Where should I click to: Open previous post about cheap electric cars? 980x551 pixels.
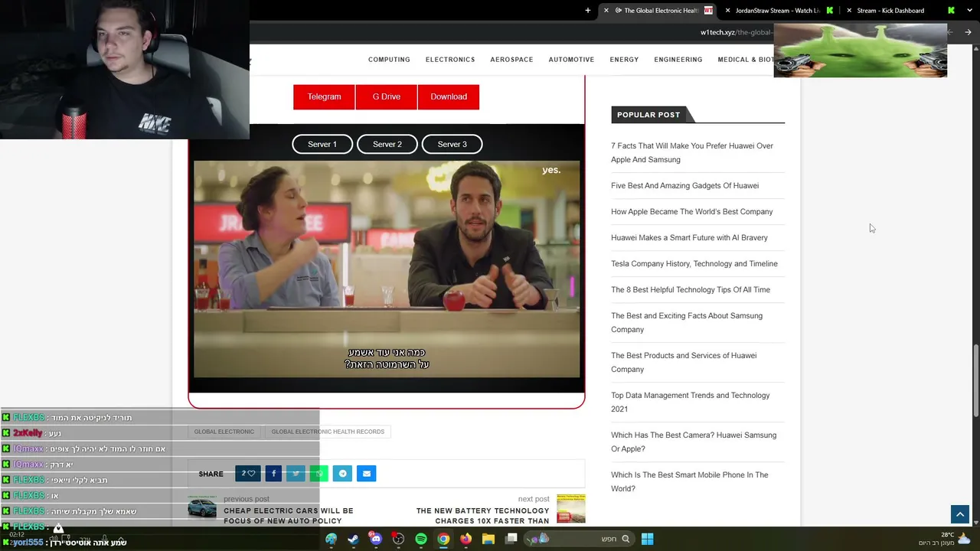click(x=289, y=516)
